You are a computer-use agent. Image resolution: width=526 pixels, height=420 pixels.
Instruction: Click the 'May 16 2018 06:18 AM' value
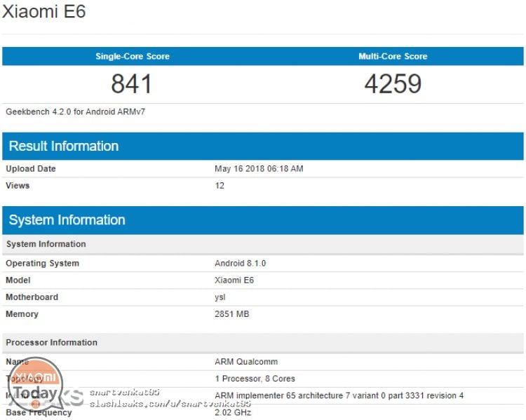[259, 169]
